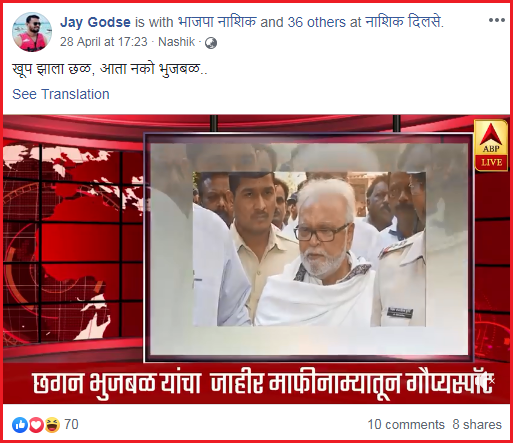
Task: Open the 28 April at 17:23 timestamp
Action: point(104,42)
